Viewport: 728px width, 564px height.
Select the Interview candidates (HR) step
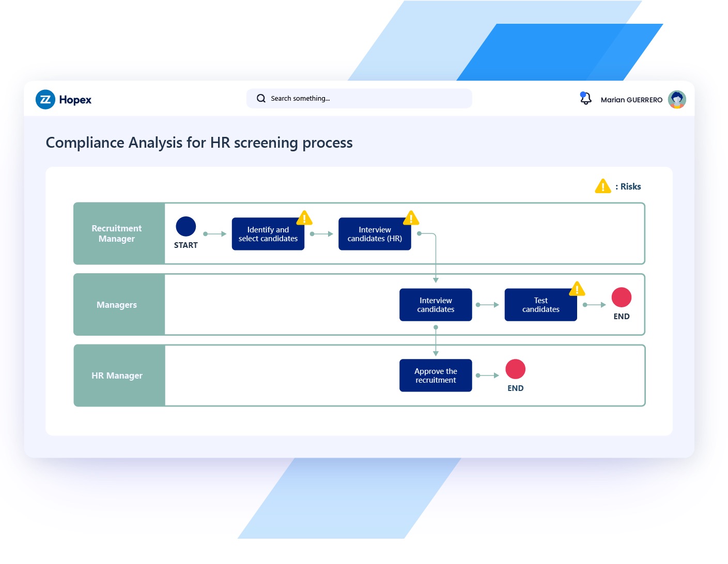[374, 234]
